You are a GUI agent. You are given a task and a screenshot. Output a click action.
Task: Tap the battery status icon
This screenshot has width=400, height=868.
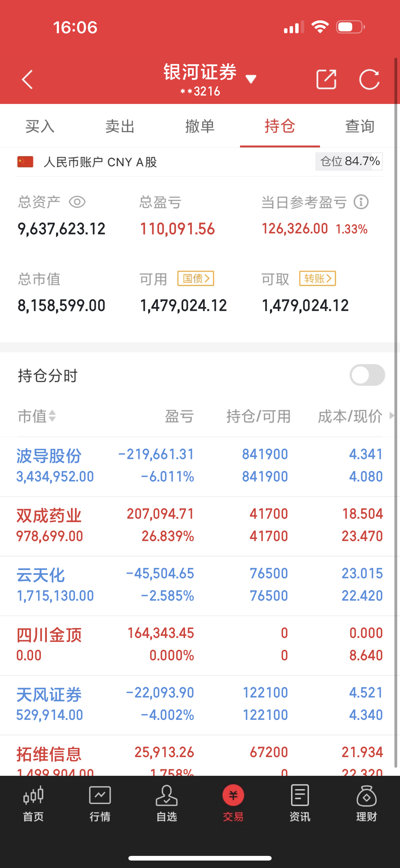[x=350, y=27]
